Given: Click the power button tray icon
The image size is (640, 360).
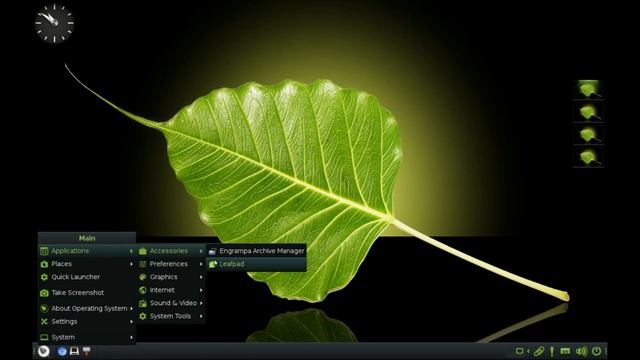Looking at the screenshot, I should click(x=596, y=351).
